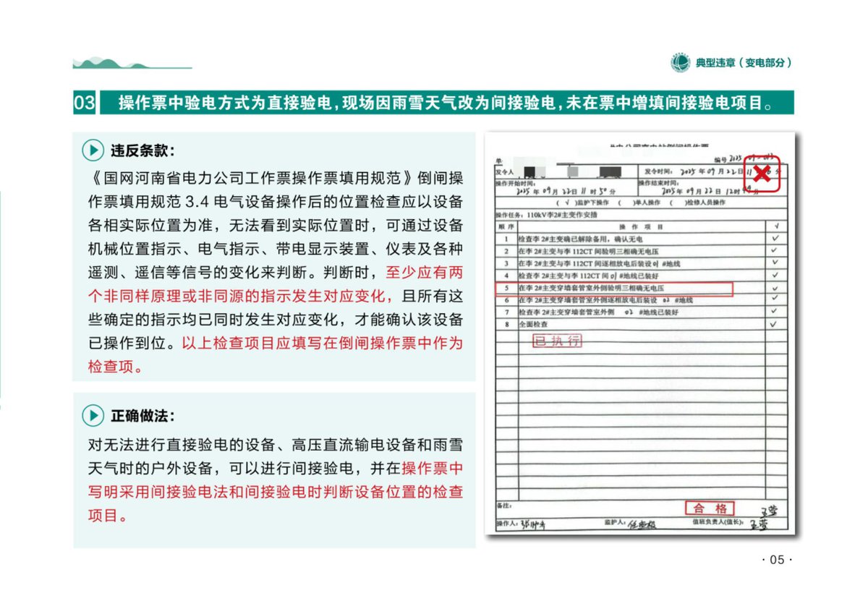Image resolution: width=868 pixels, height=614 pixels.
Task: Select the 违反条款 heading
Action: (142, 151)
